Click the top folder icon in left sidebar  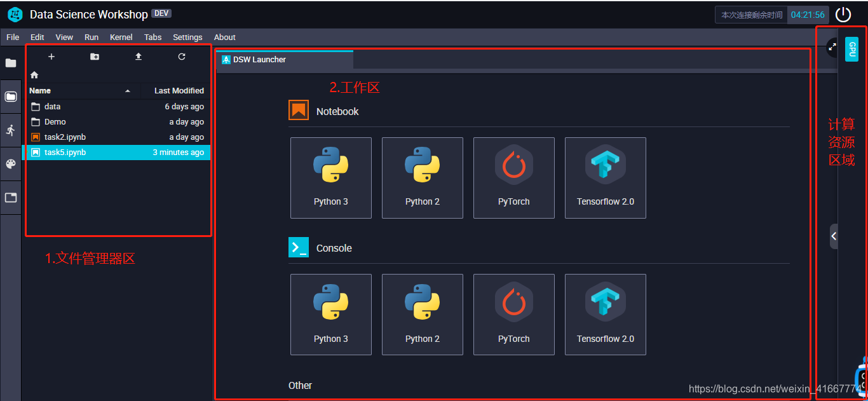[11, 63]
